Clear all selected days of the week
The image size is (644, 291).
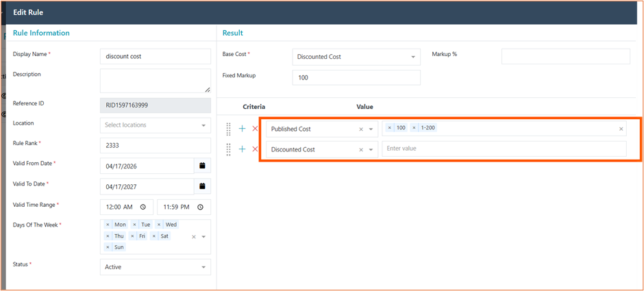tap(194, 237)
